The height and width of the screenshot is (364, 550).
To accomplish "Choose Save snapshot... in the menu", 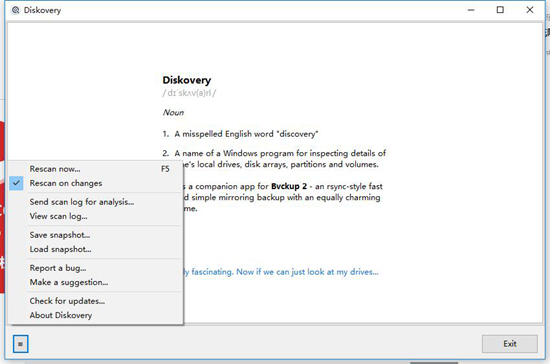I will click(95, 235).
